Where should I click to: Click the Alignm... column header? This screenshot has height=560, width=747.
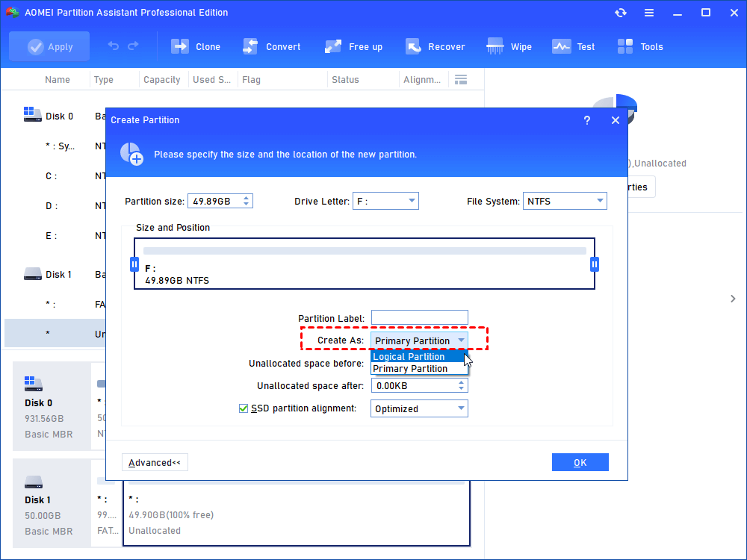(422, 80)
